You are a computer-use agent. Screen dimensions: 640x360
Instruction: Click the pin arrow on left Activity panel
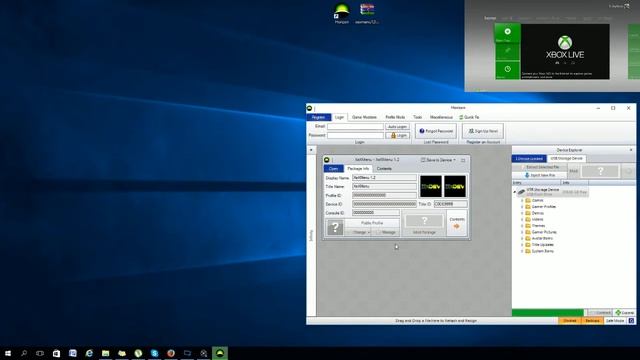pos(311,150)
